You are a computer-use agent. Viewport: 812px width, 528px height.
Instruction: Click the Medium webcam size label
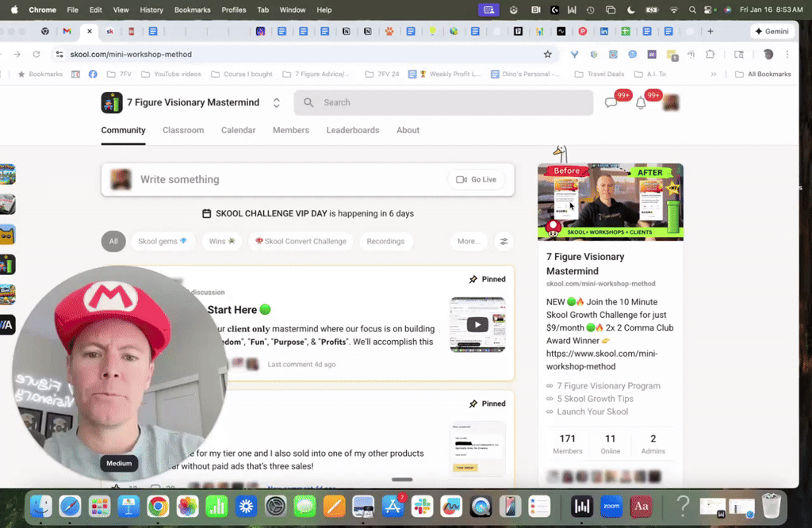tap(119, 463)
